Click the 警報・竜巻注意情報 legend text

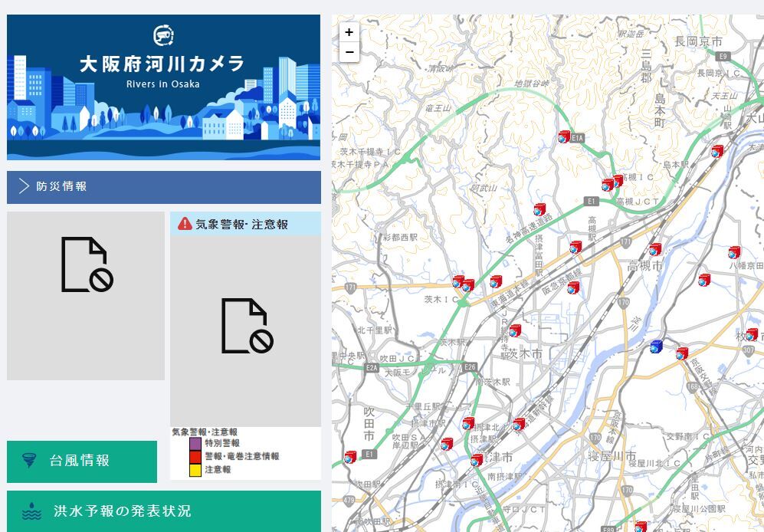tap(242, 456)
